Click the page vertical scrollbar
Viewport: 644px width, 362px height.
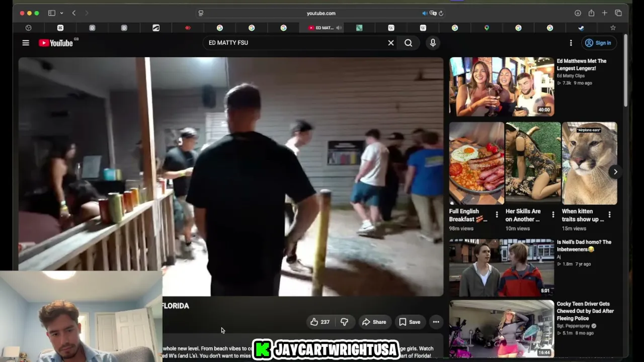[625, 70]
